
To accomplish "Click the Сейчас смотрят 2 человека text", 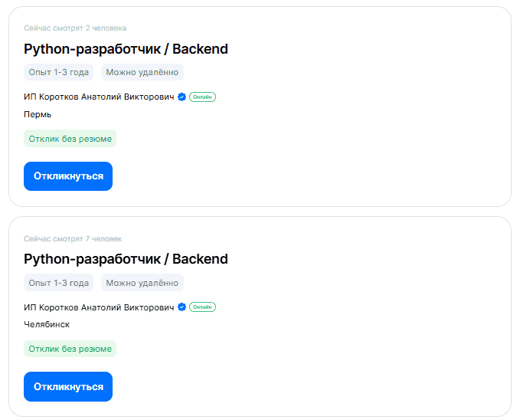I will 75,28.
